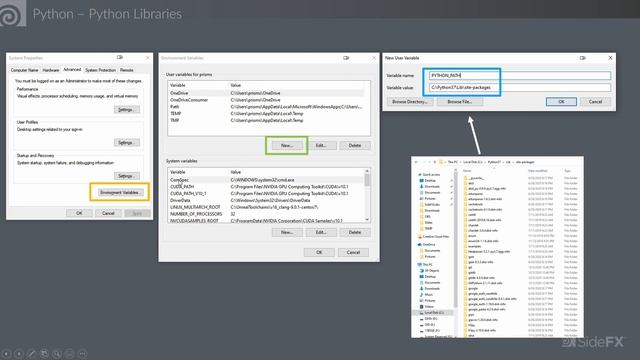This screenshot has width=640, height=360.
Task: Select Quick access in File Explorer sidebar
Action: [429, 174]
